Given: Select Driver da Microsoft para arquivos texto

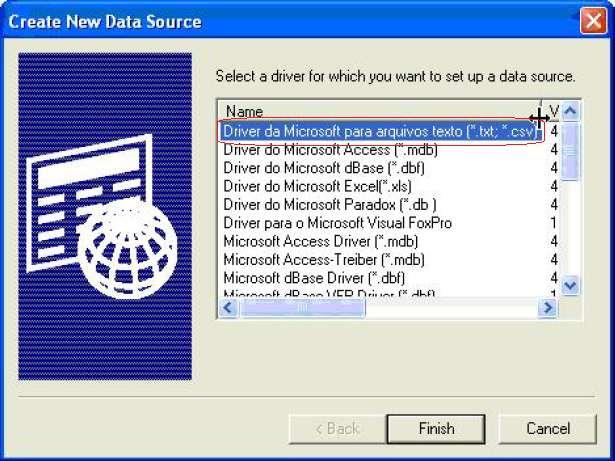Looking at the screenshot, I should (379, 131).
